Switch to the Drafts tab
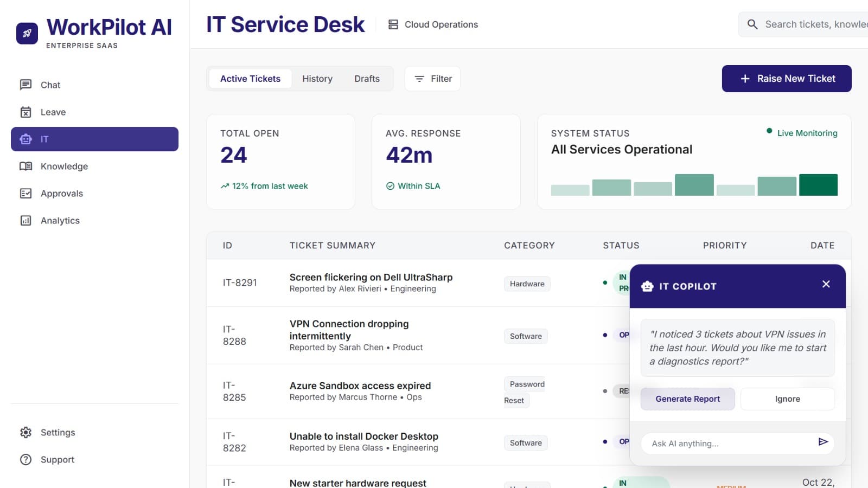The image size is (868, 488). click(x=367, y=79)
